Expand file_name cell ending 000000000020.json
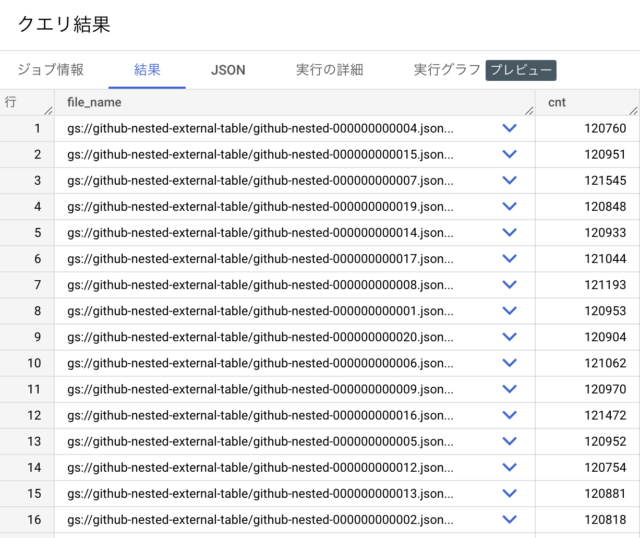This screenshot has height=538, width=640. (x=509, y=337)
